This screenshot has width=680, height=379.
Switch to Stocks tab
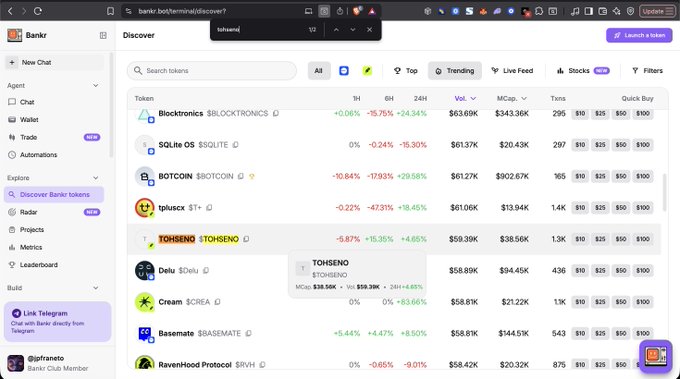click(x=583, y=71)
